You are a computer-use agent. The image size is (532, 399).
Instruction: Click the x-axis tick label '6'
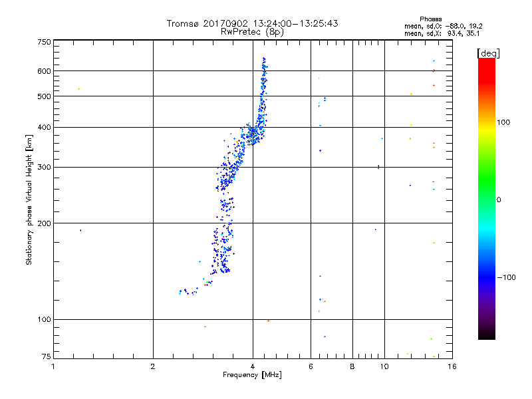tap(311, 366)
